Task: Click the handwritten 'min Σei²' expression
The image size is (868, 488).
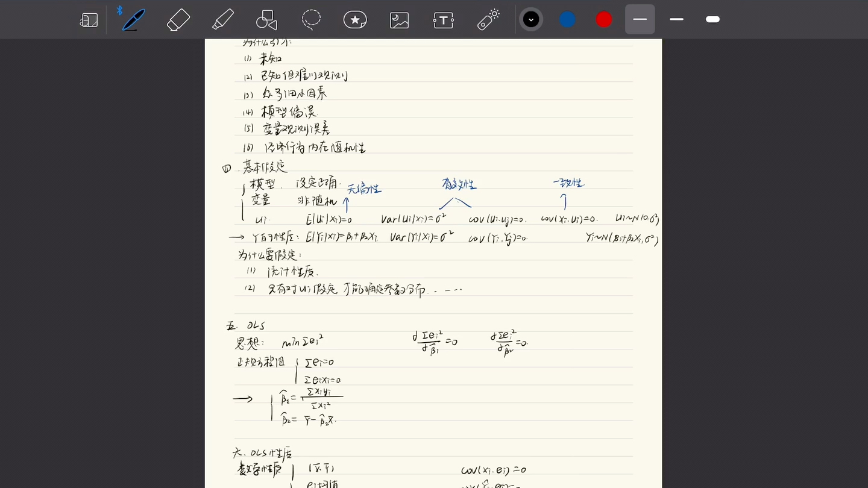Action: (x=303, y=343)
